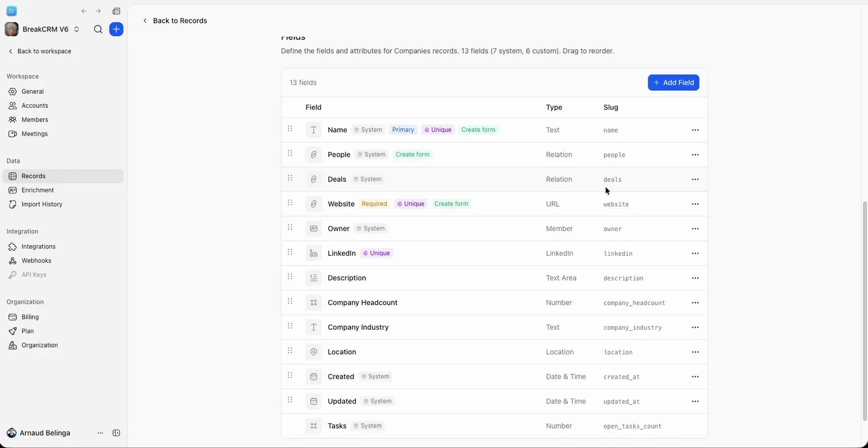Click the Unique badge on LinkedIn row
868x448 pixels.
tap(376, 253)
